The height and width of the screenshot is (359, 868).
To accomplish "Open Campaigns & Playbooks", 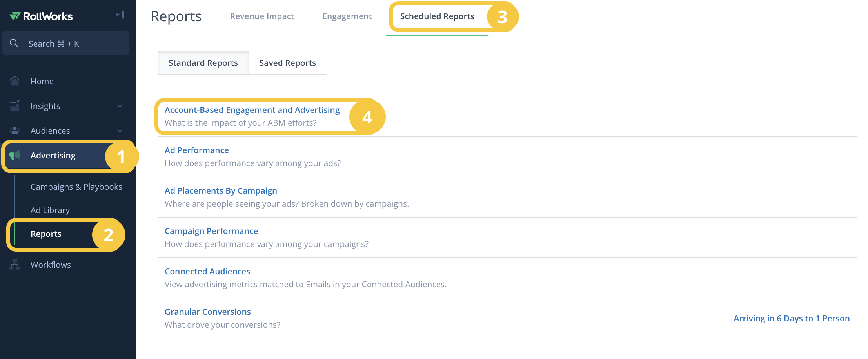I will [x=76, y=187].
